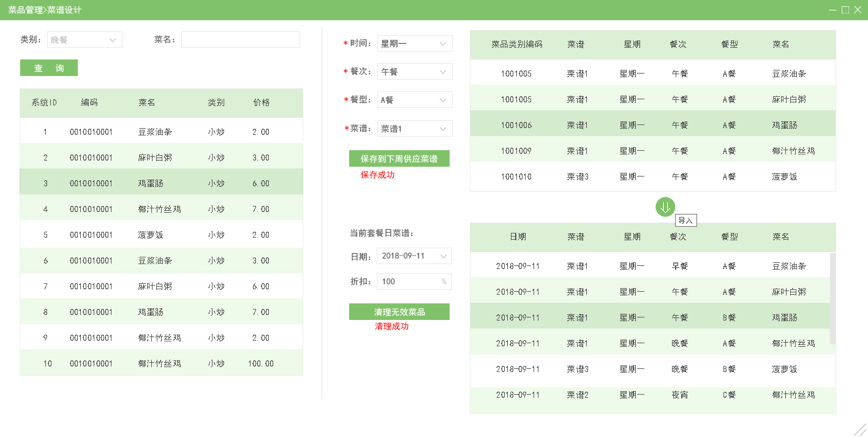Viewport: 868px width, 437px height.
Task: Open the 日期 dropdown showing 2018-09-11
Action: (x=413, y=256)
